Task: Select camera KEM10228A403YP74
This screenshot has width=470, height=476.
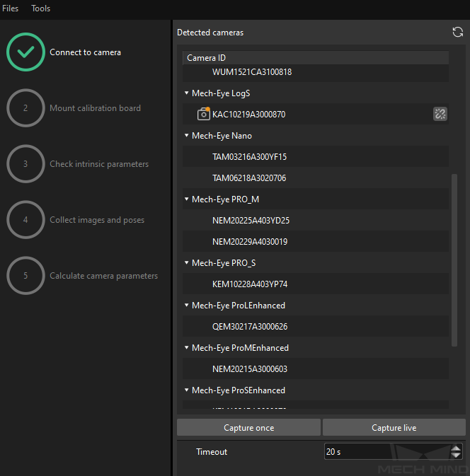Action: tap(316, 284)
